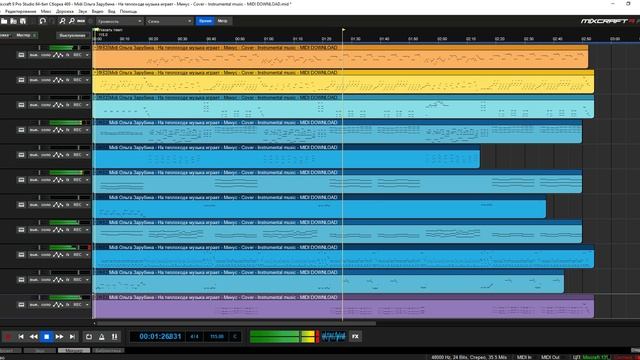This screenshot has height=360, width=640.
Task: Click the fast forward button
Action: pyautogui.click(x=60, y=337)
